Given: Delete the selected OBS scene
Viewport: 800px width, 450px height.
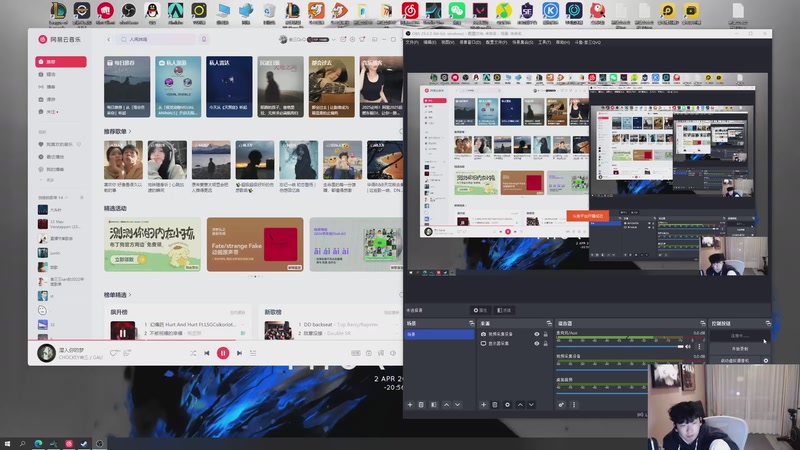Looking at the screenshot, I should [x=421, y=405].
